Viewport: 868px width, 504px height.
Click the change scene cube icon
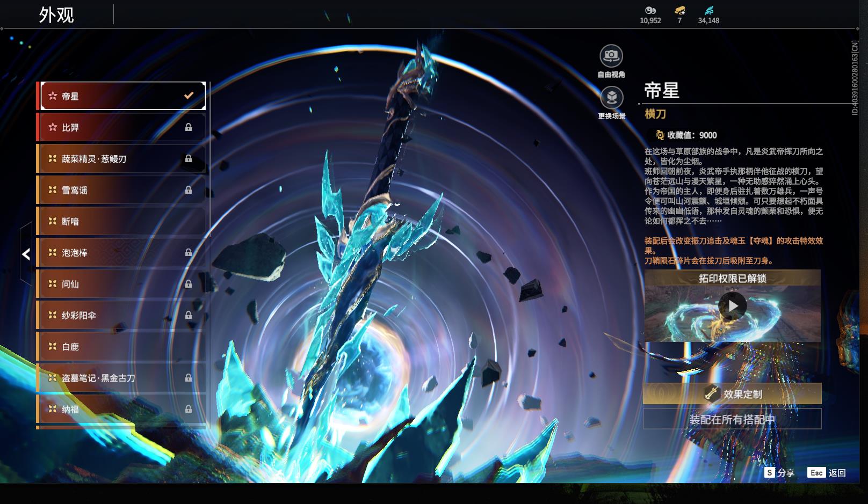coord(611,98)
